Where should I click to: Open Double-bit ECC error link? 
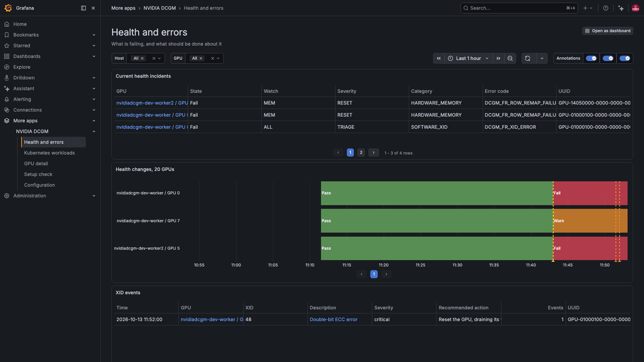(333, 319)
